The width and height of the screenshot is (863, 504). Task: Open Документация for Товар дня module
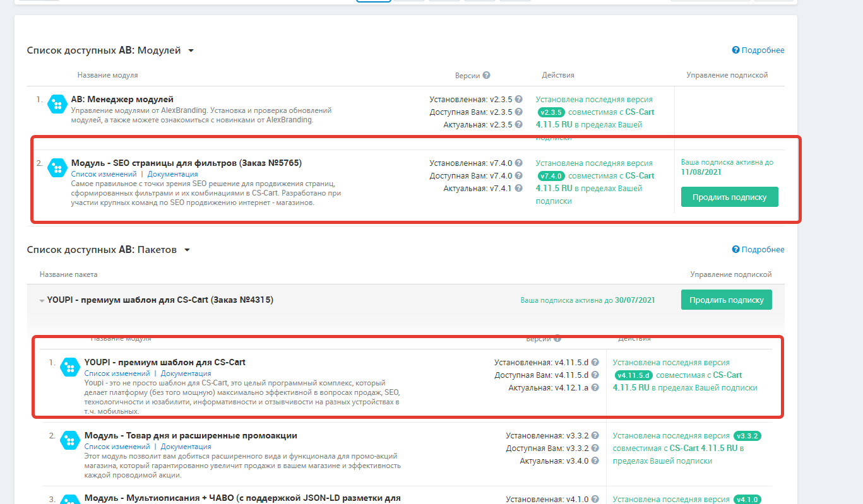(x=186, y=447)
